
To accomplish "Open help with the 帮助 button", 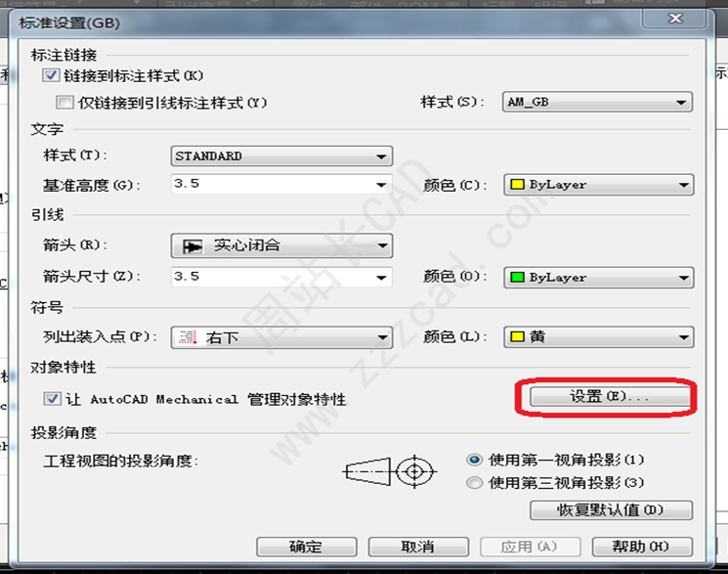I will pyautogui.click(x=642, y=547).
